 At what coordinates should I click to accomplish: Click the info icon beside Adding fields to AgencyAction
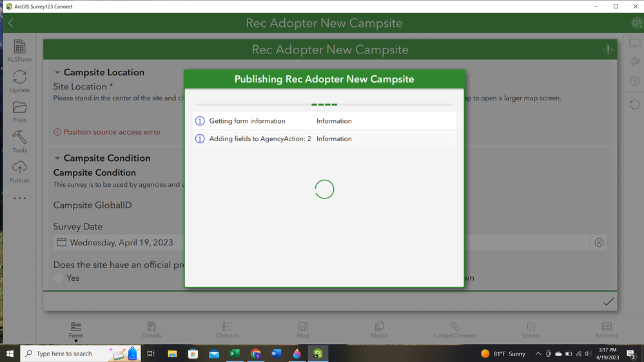point(200,138)
